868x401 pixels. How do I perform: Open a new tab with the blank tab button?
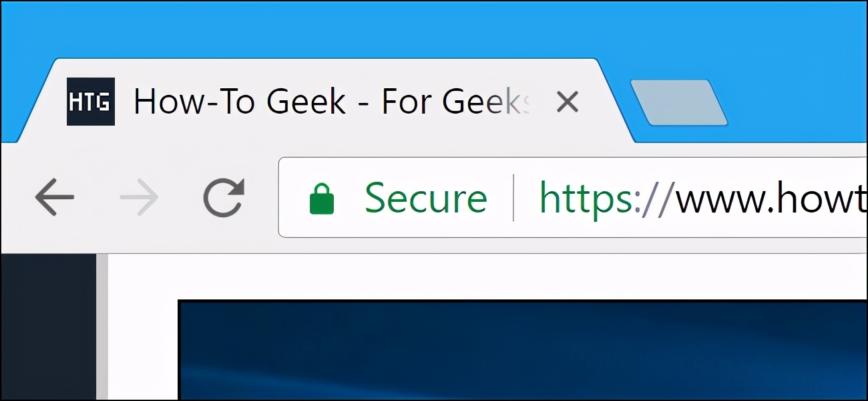pyautogui.click(x=678, y=102)
